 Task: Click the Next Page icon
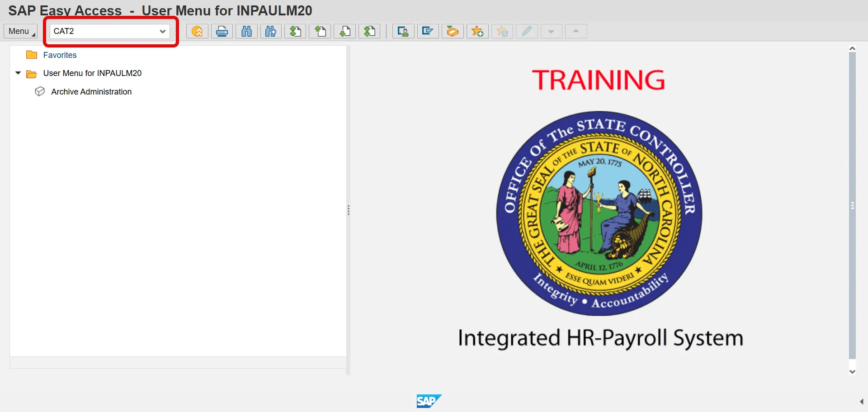[345, 31]
